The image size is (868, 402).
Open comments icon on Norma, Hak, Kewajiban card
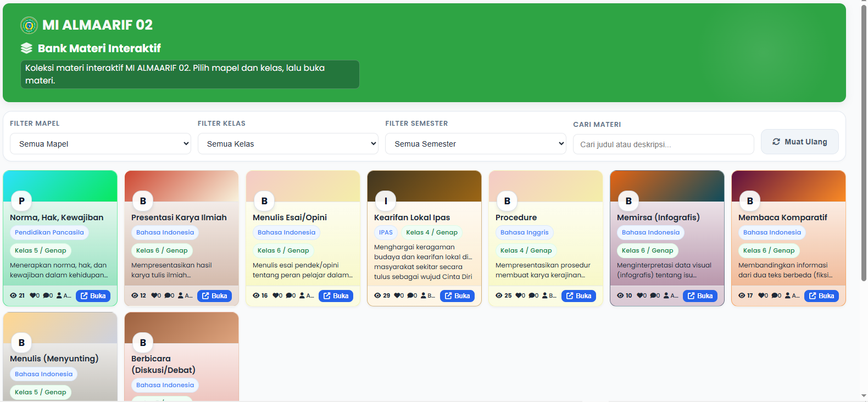46,295
